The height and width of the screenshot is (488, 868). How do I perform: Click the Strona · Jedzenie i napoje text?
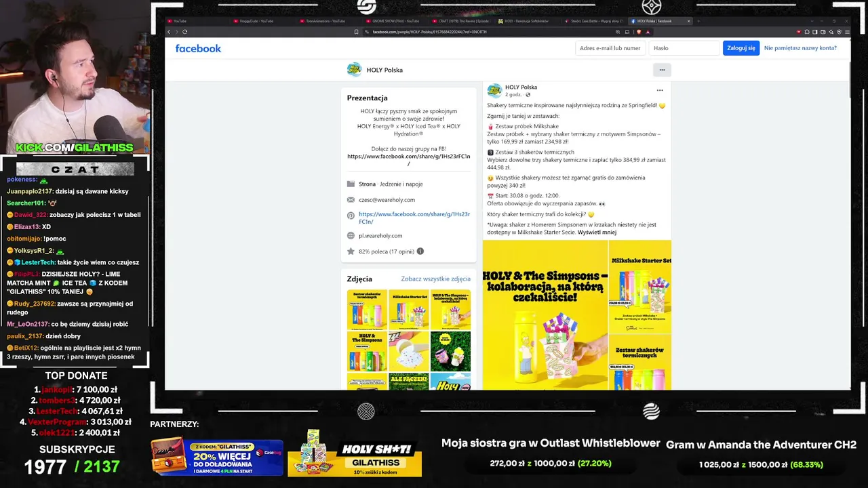391,184
